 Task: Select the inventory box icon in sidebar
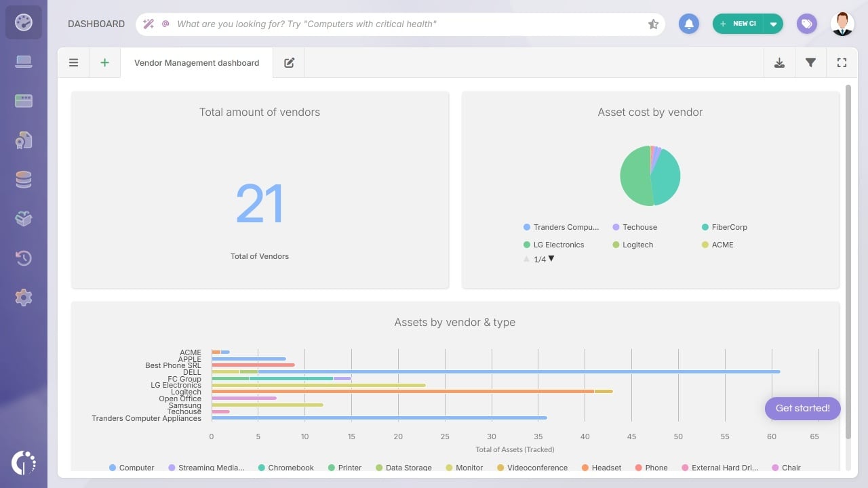24,218
